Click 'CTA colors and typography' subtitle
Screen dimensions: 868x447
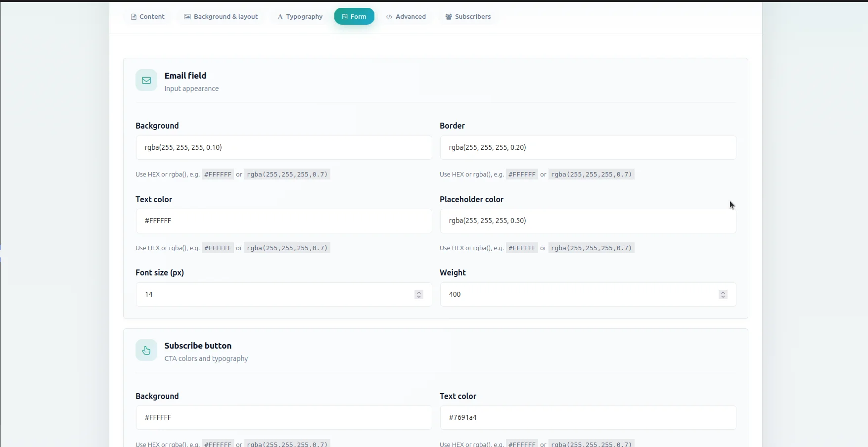click(x=206, y=358)
